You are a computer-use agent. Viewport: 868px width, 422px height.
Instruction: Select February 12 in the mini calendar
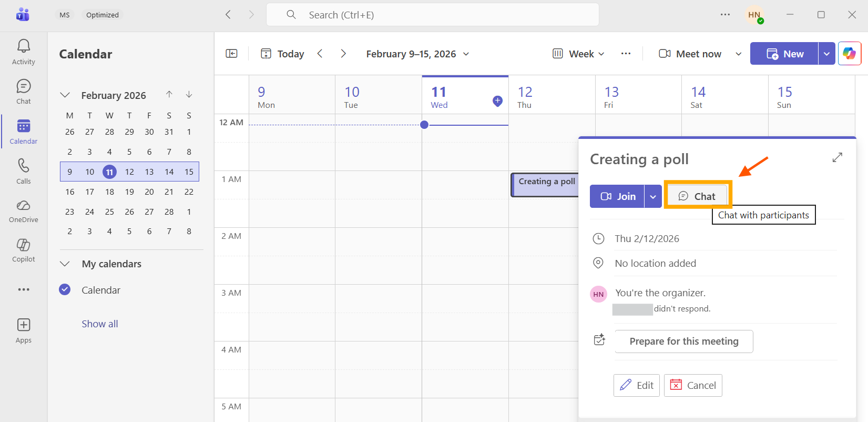(129, 172)
